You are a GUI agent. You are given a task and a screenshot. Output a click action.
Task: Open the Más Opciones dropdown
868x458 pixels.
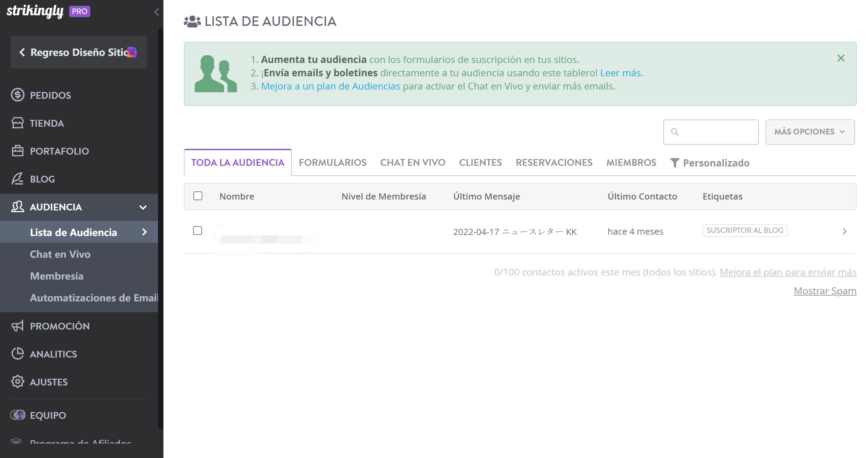[810, 132]
